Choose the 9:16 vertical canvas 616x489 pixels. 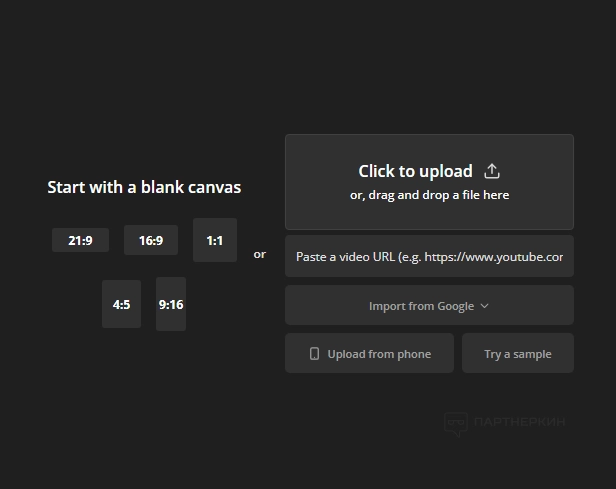171,304
